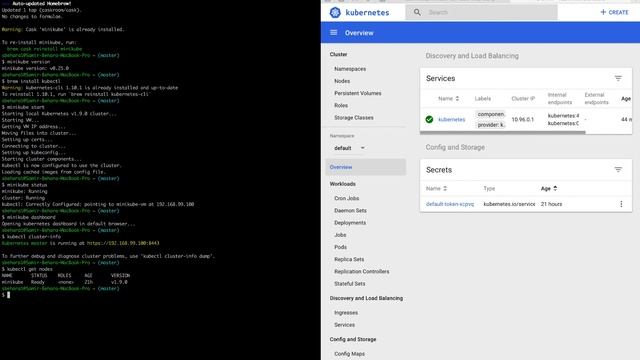The image size is (640, 360).
Task: Open Pods in the sidebar
Action: click(340, 247)
